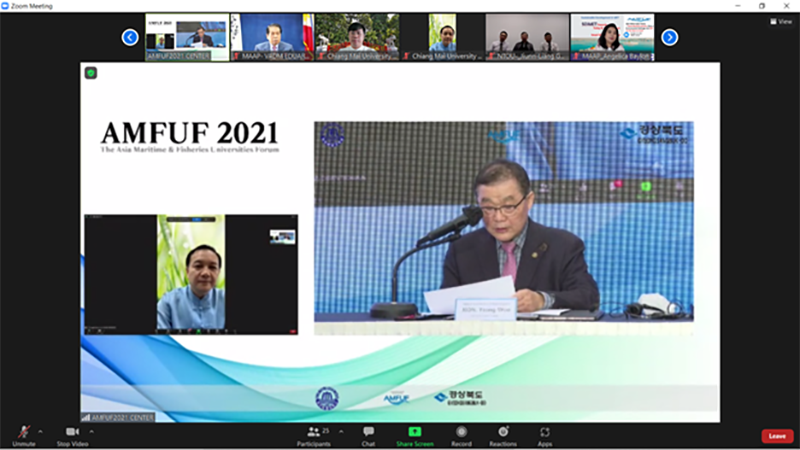This screenshot has width=800, height=450.
Task: Click the Zoom logo in title bar
Action: pos(5,6)
